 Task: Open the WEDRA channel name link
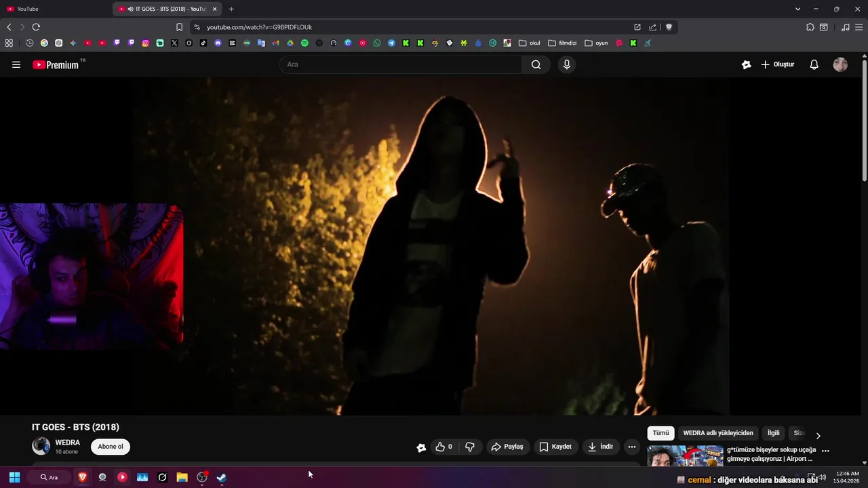68,443
